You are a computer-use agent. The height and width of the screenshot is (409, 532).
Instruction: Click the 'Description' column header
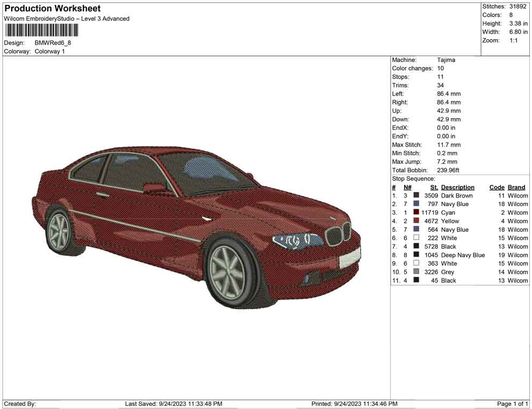click(458, 187)
